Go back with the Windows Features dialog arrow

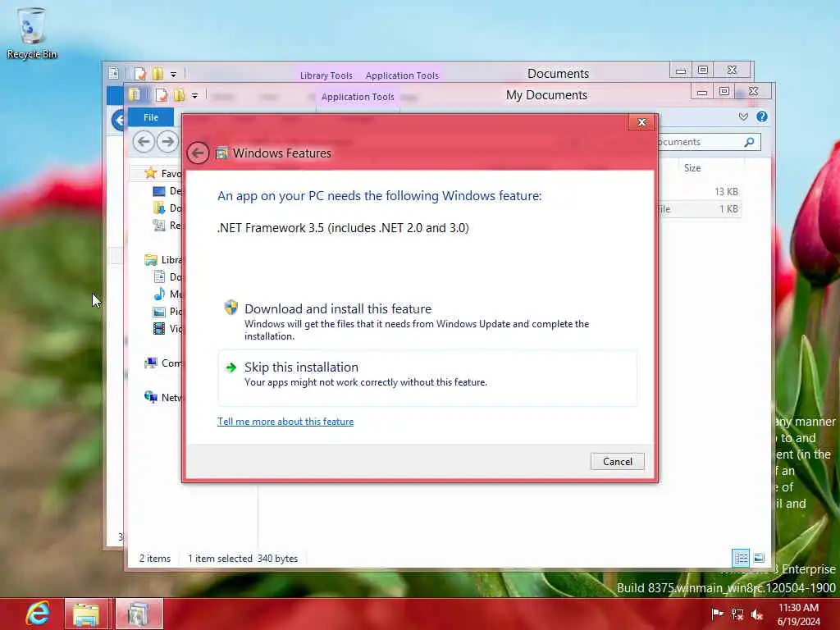[x=198, y=153]
